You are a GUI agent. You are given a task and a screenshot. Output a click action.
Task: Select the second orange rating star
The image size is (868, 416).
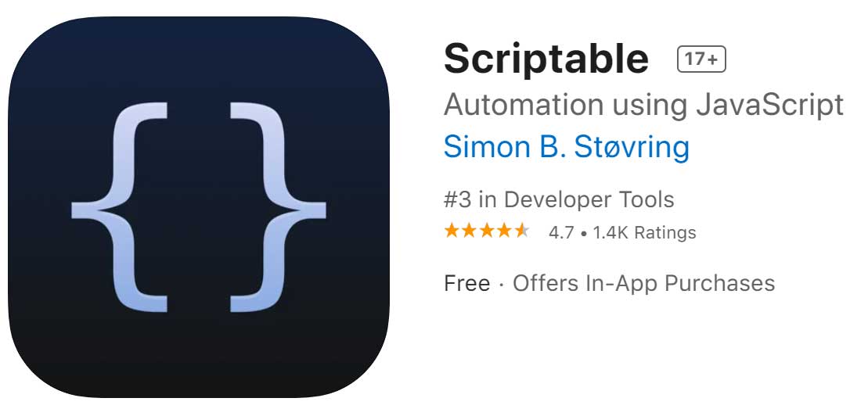coord(470,231)
